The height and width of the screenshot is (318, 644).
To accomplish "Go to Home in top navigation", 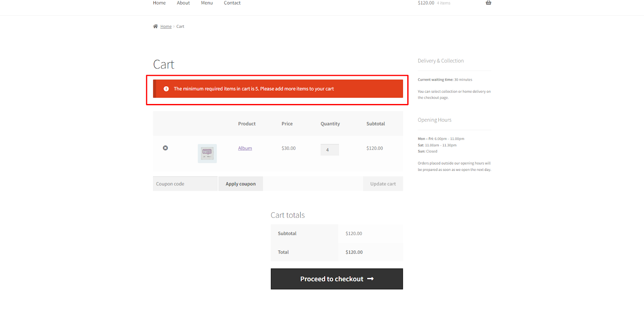I will [159, 3].
